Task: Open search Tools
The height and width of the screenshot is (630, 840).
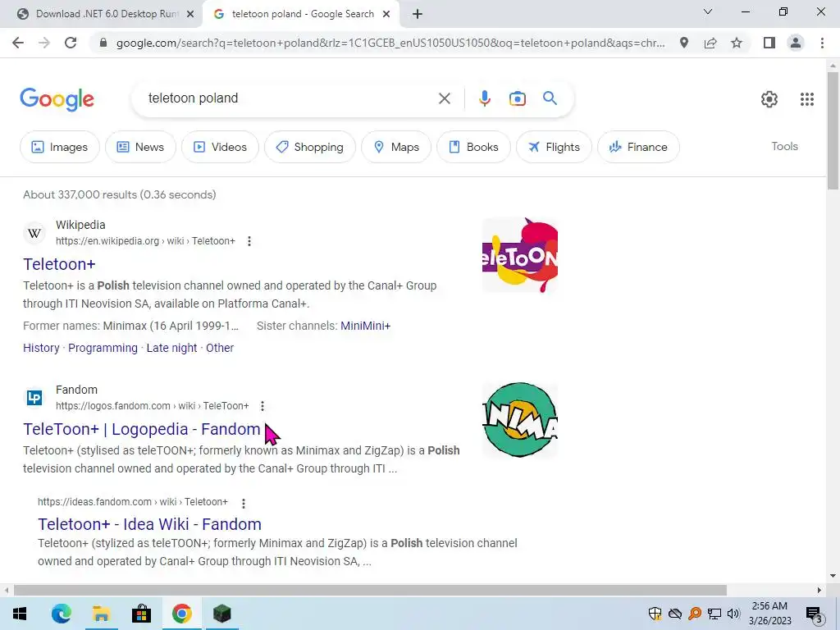Action: 784,146
